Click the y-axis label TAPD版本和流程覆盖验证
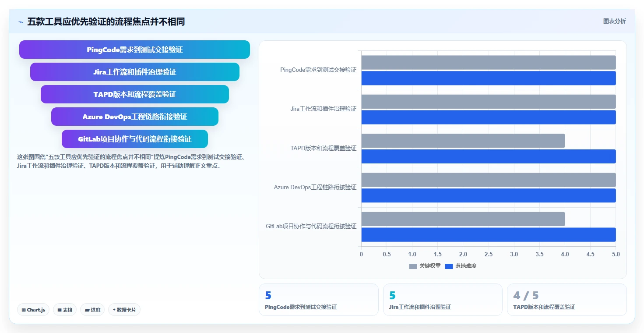Viewport: 644px width, 333px height. tap(324, 148)
